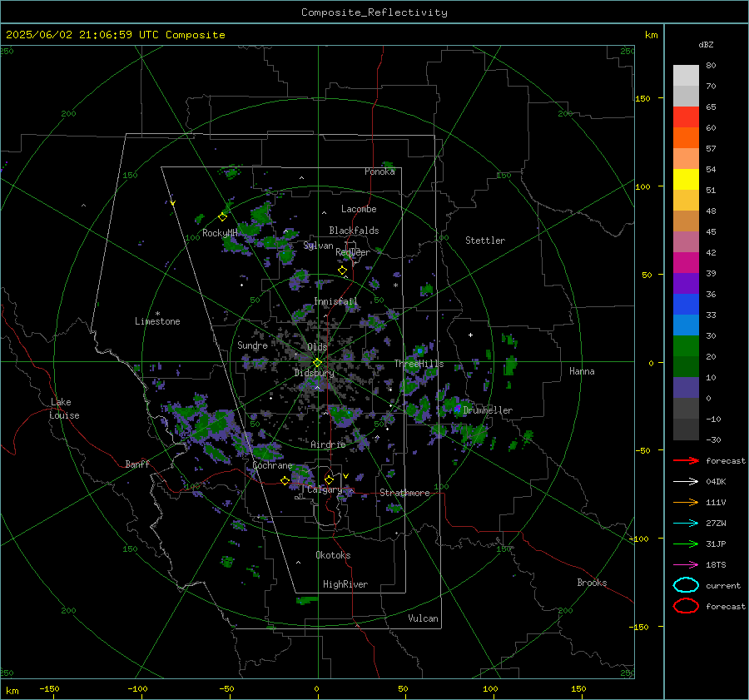Click the ThreeHills city label
Image resolution: width=749 pixels, height=700 pixels.
tap(419, 364)
